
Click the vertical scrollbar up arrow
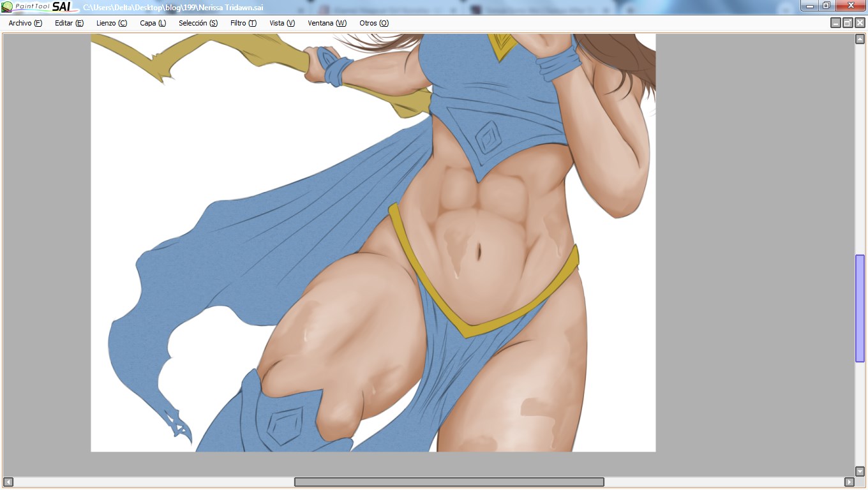point(860,39)
